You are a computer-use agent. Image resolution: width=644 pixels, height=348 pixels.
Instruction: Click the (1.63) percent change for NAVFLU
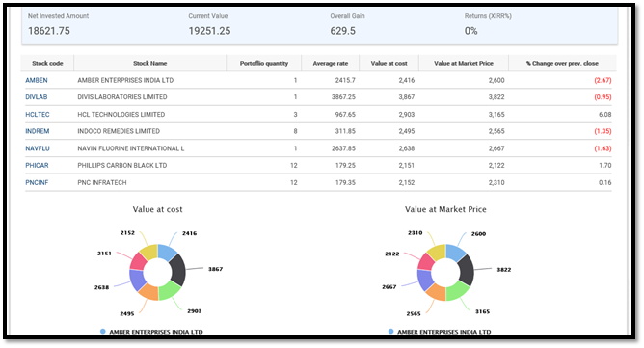point(603,148)
